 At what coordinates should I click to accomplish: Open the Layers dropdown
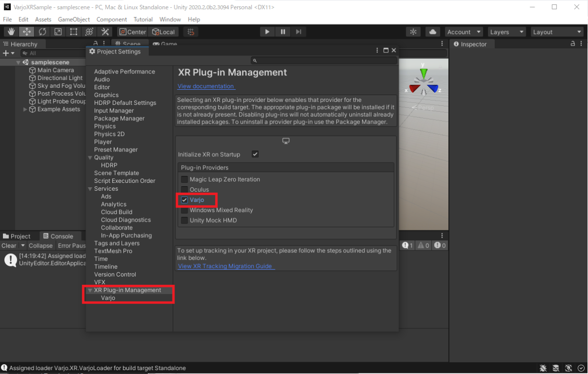(507, 32)
